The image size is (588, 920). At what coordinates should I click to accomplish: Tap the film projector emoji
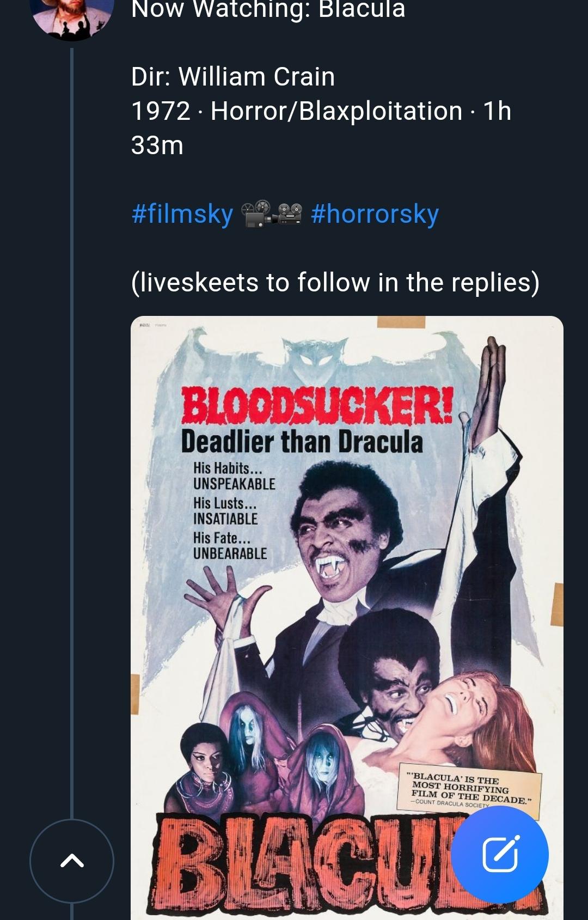[256, 214]
